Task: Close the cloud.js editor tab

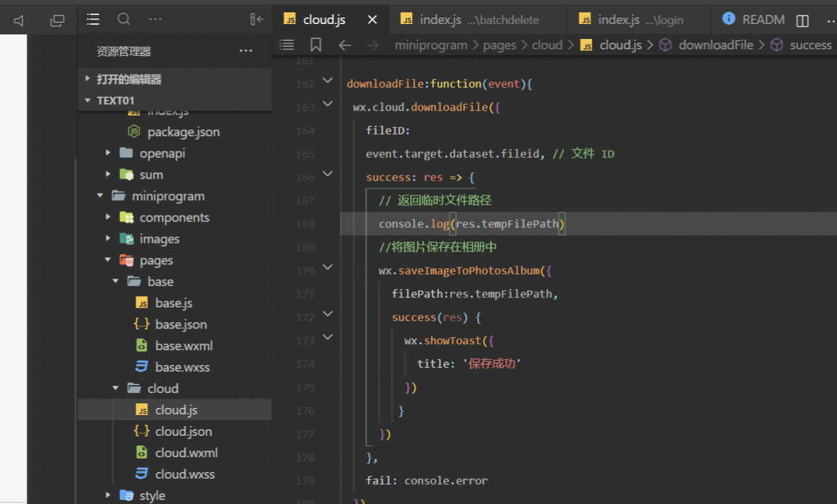Action: coord(372,19)
